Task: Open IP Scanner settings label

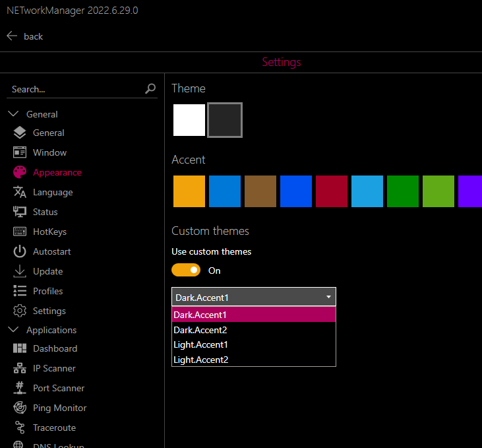Action: (54, 368)
